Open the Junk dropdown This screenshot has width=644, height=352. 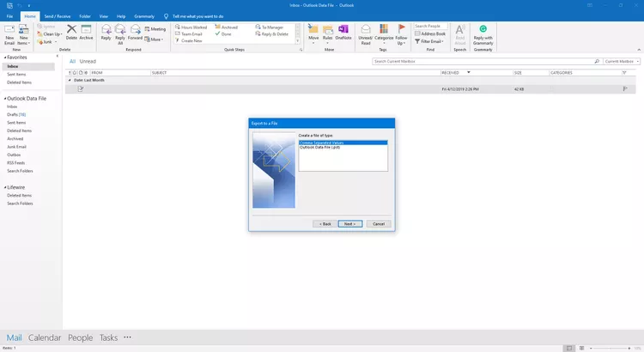[47, 42]
